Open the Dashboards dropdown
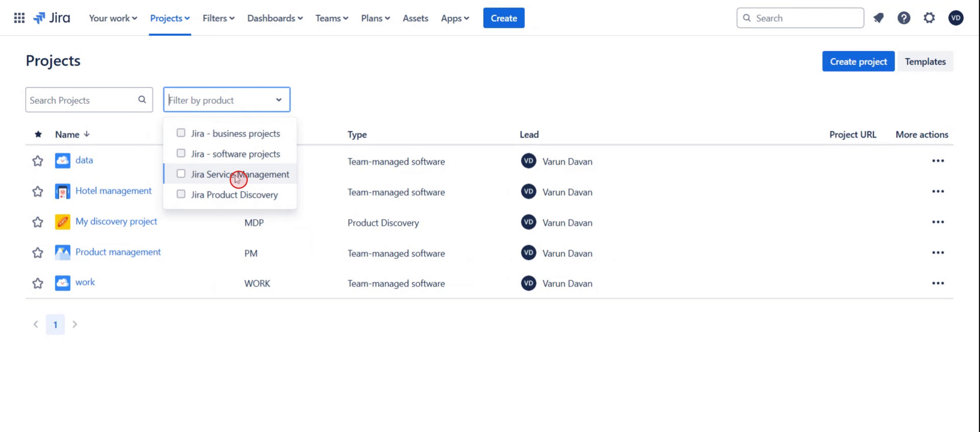Screen dimensions: 980x432 click(x=275, y=18)
